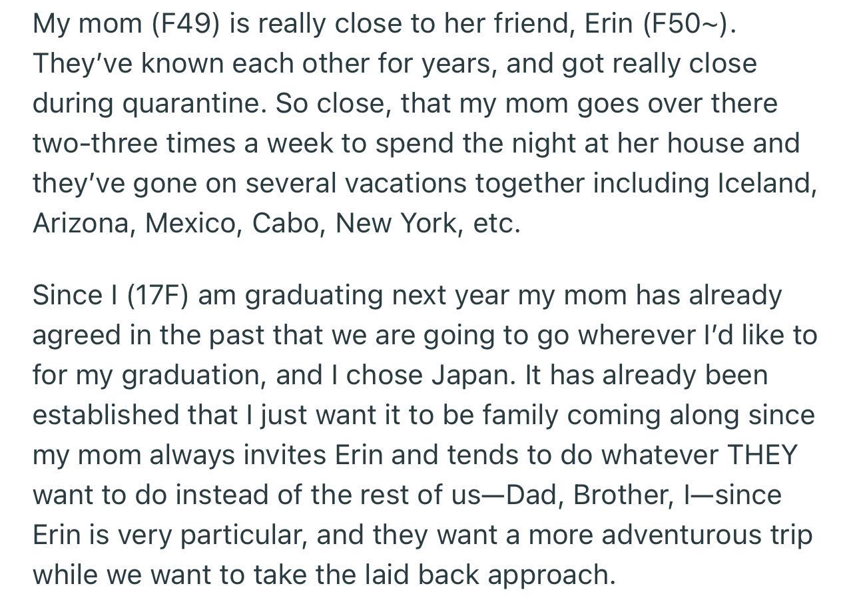Click the word "Iceland" in first paragraph
The width and height of the screenshot is (855, 616).
point(766,183)
